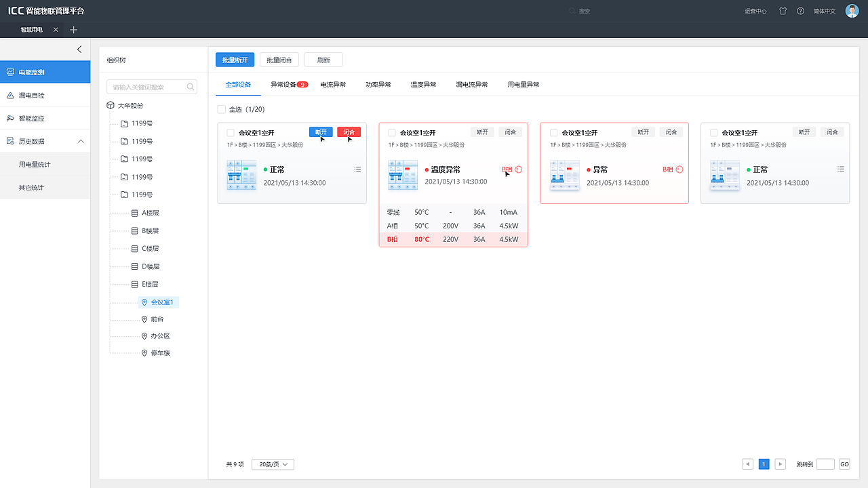Click the cube icon beside 大华股份

pyautogui.click(x=111, y=106)
